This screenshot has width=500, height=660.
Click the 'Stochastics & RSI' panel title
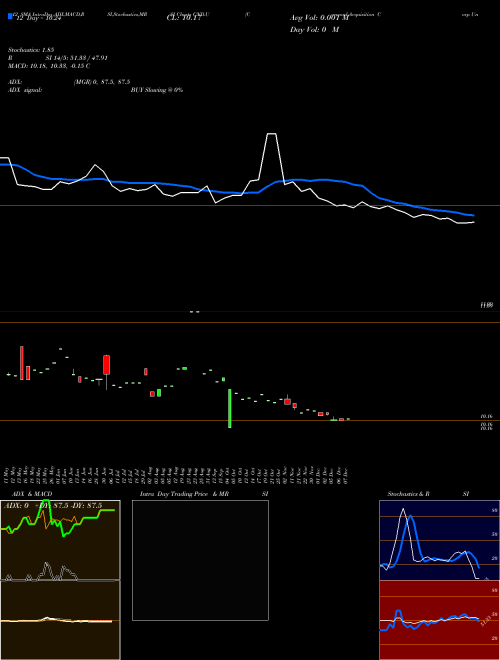click(x=428, y=494)
